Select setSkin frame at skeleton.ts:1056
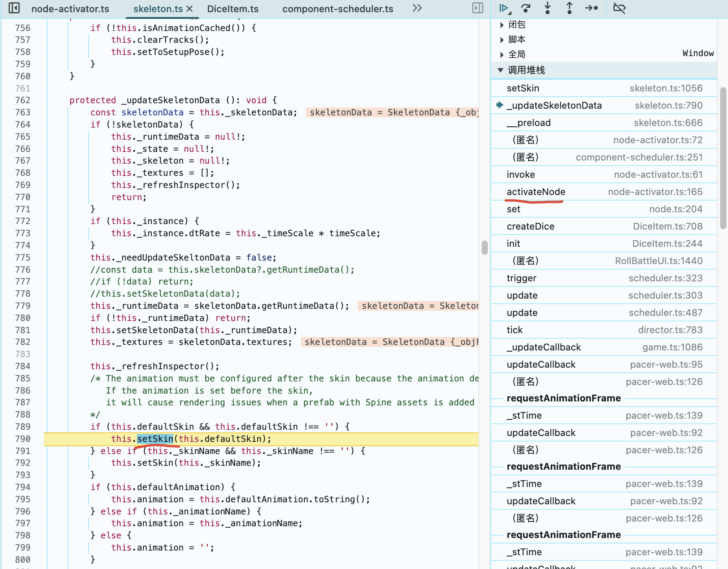 tap(604, 88)
